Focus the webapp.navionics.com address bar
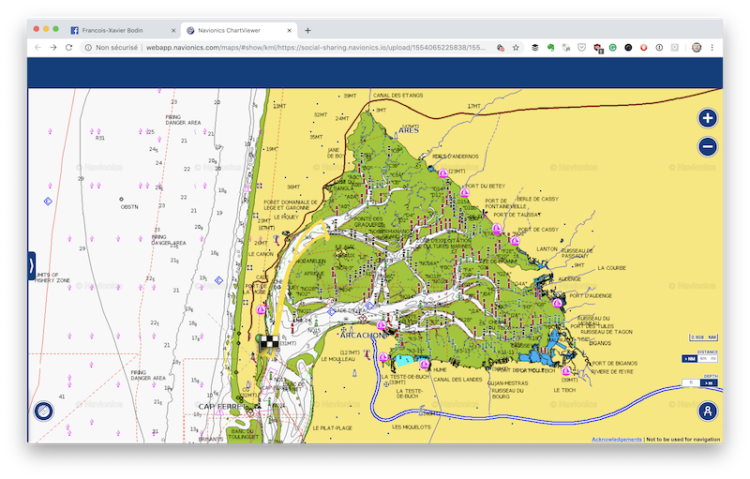The height and width of the screenshot is (479, 750). [316, 47]
